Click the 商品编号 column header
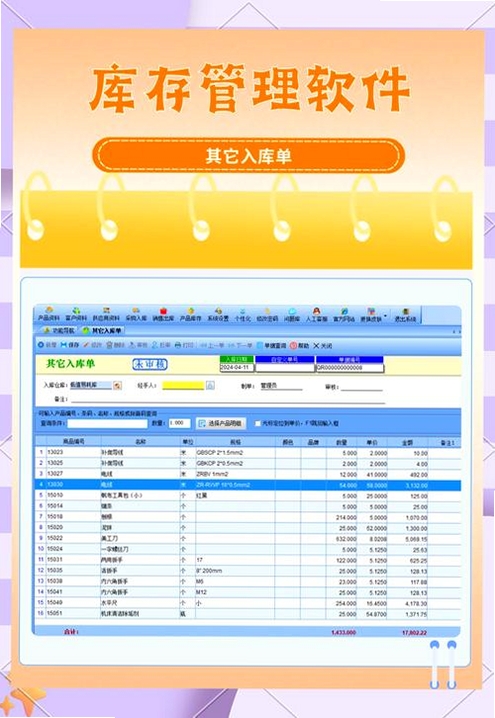Viewport: 495px width, 718px height. point(73,442)
